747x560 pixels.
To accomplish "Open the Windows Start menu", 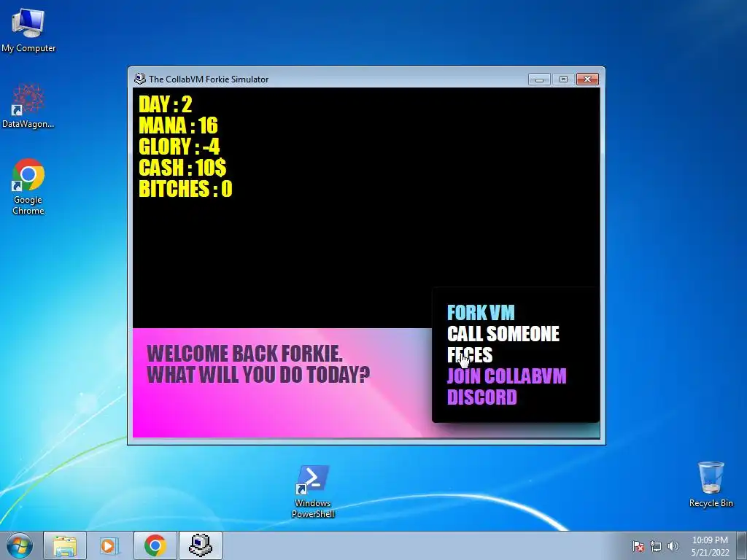I will coord(20,545).
